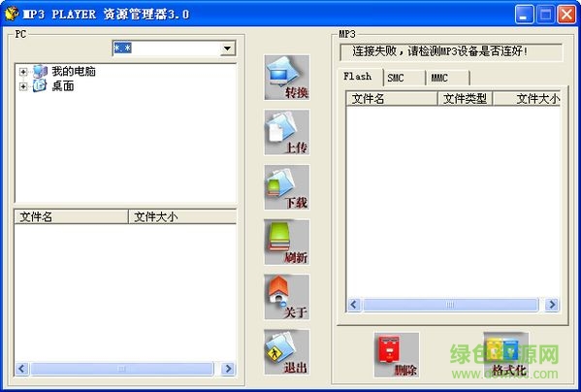581x392 pixels.
Task: Click PC list scroll left arrow
Action: [22, 369]
